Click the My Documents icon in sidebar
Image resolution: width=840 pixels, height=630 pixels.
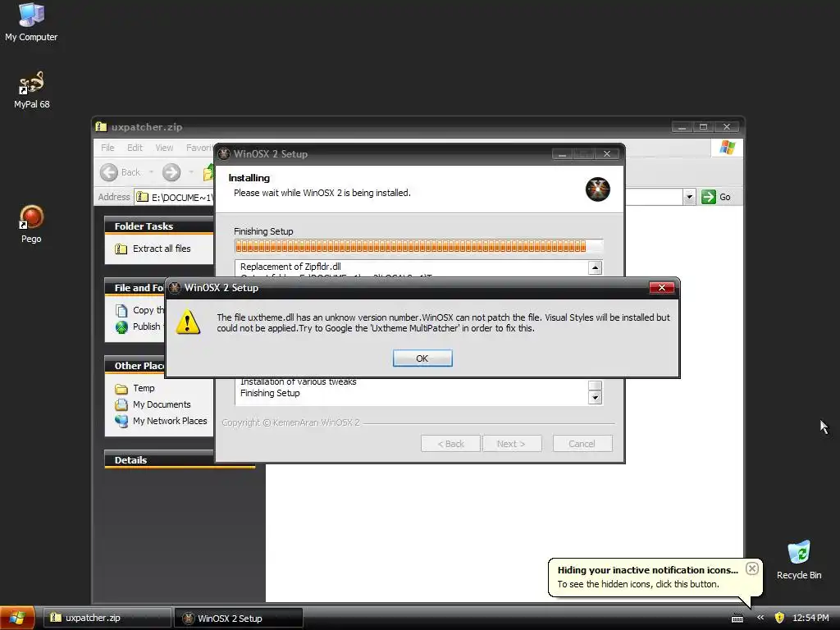coord(121,405)
